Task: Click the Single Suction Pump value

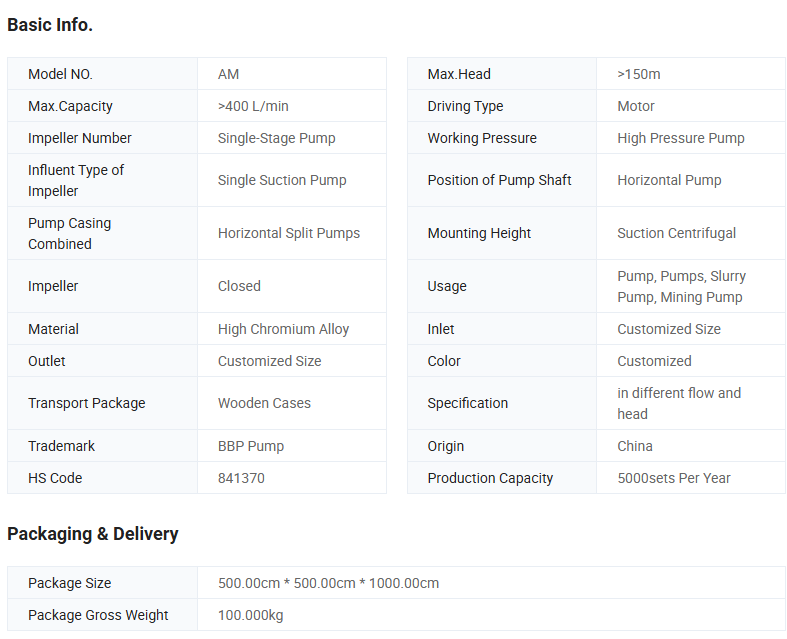Action: tap(282, 180)
